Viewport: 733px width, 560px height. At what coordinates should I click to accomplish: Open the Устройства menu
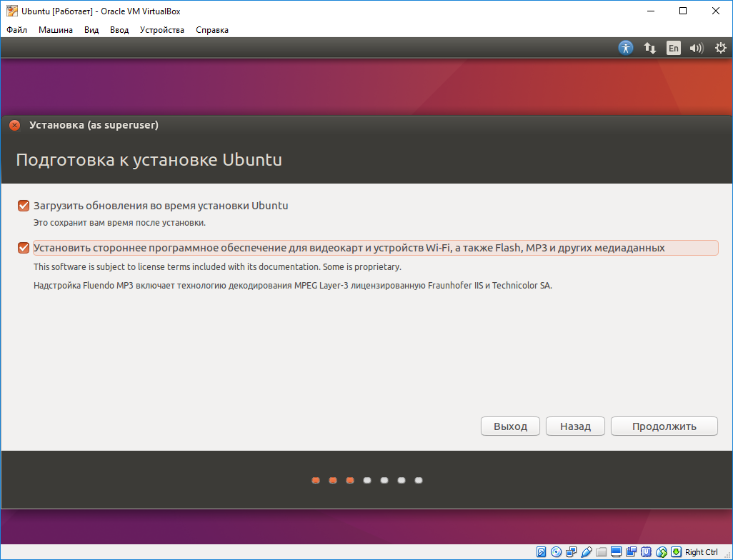[x=161, y=30]
